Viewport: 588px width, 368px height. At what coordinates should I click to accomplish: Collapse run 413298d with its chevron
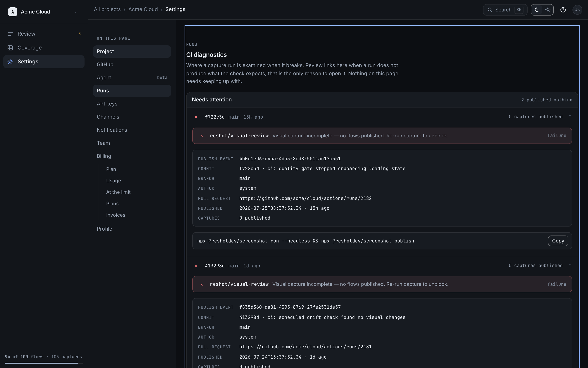pyautogui.click(x=570, y=265)
